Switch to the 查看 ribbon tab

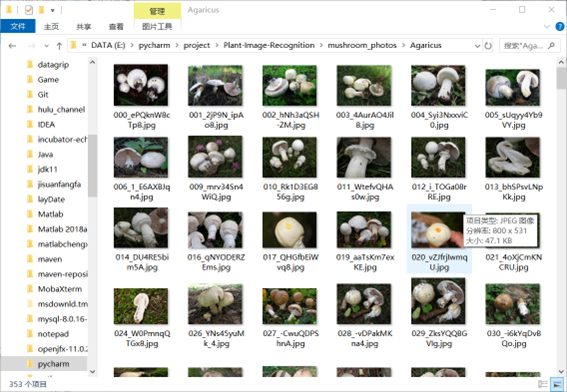pos(116,26)
